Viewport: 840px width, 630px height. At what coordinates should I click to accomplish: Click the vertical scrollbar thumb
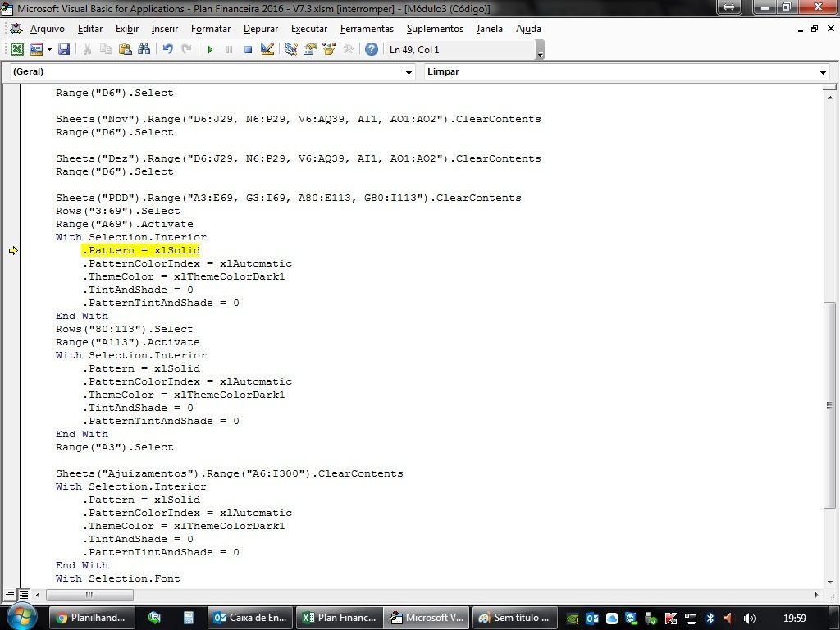830,405
